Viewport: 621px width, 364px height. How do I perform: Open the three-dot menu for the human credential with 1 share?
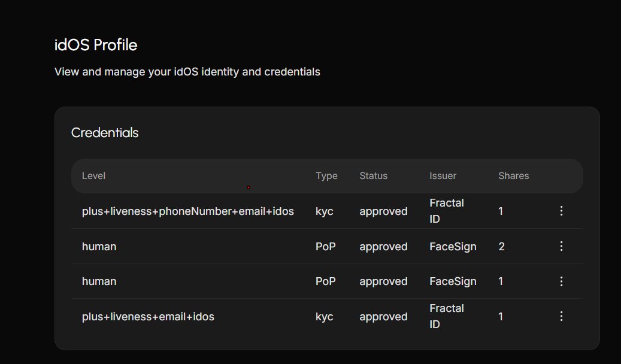click(x=561, y=281)
